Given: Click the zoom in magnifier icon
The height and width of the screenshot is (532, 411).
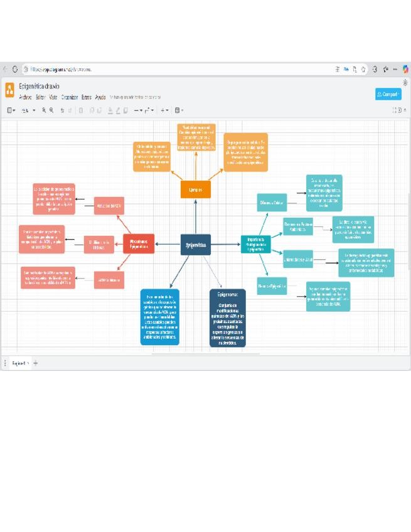Looking at the screenshot, I should tap(44, 110).
